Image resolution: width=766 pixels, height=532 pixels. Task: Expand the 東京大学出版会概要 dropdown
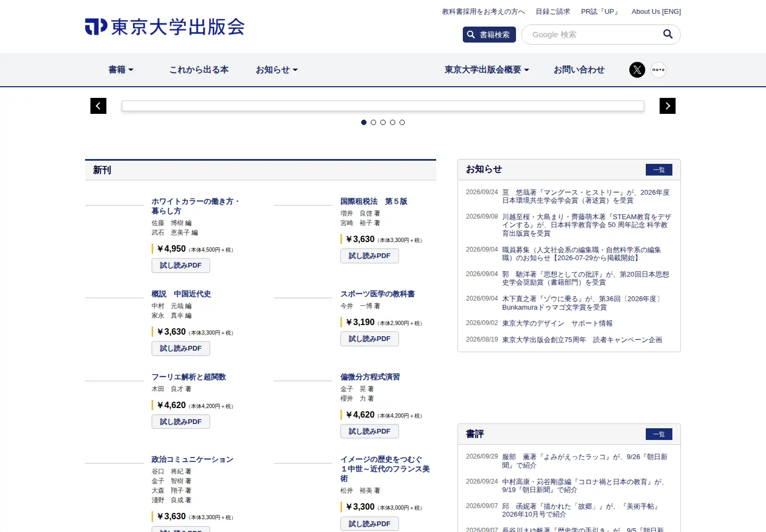(x=487, y=70)
